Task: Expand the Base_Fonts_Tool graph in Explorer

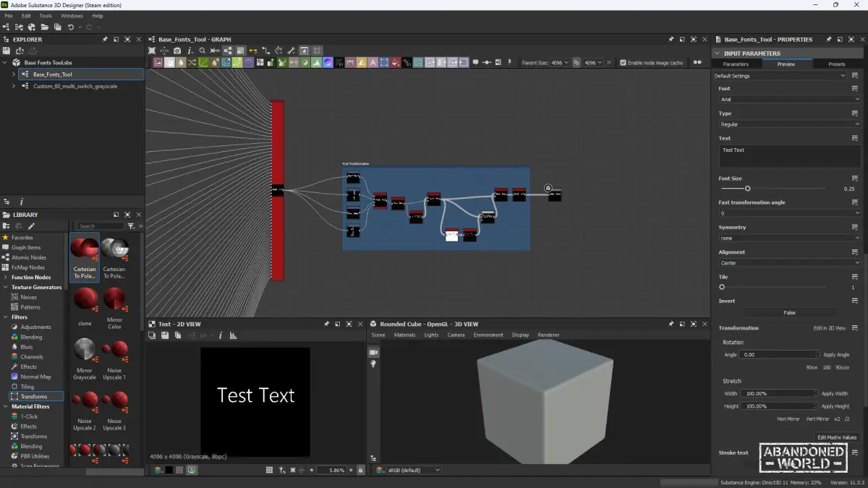Action: [x=14, y=74]
